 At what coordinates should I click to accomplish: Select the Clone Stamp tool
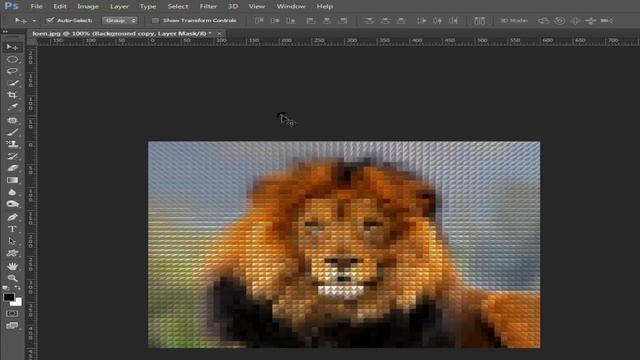[x=12, y=144]
